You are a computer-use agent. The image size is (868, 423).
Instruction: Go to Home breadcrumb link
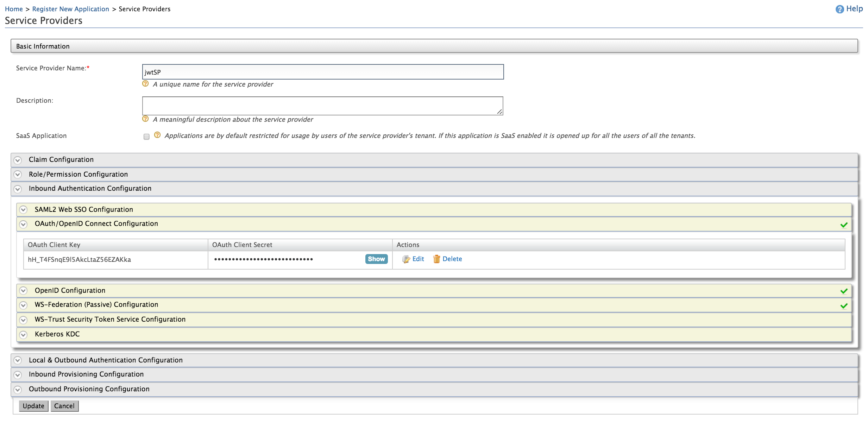pos(14,9)
